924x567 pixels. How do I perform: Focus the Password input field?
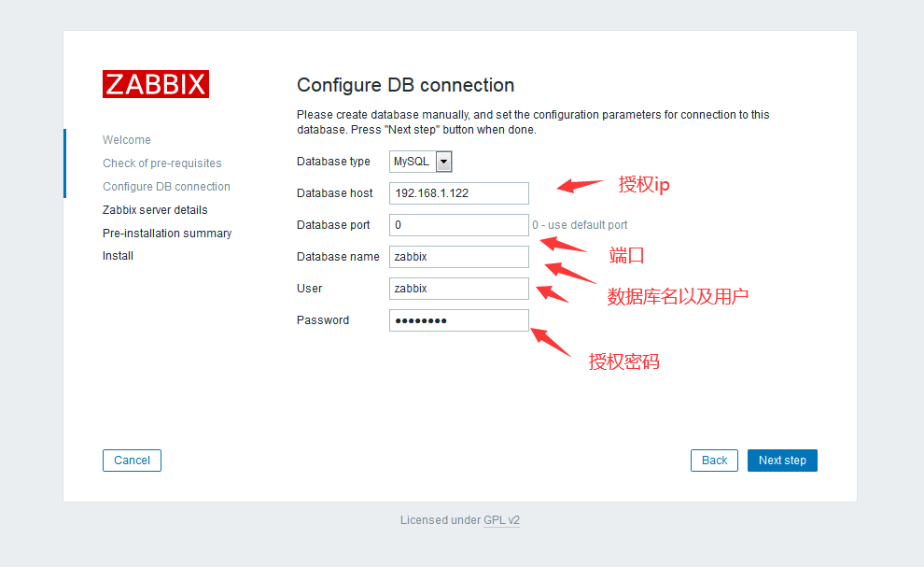[458, 320]
